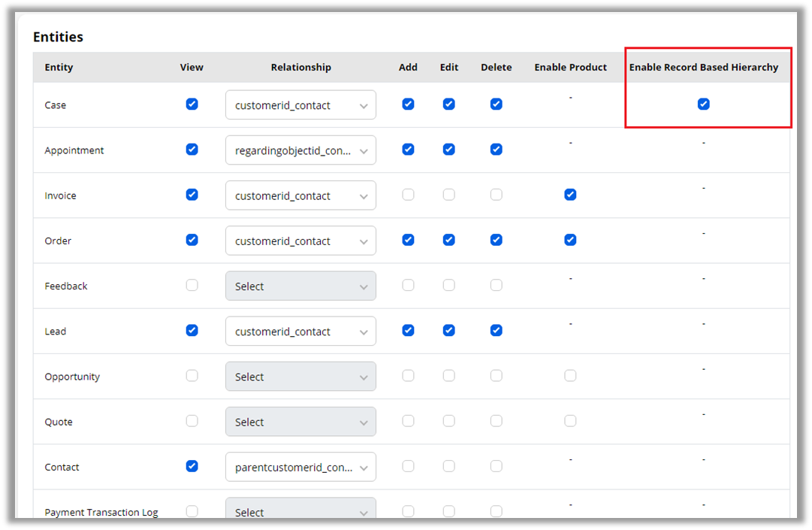This screenshot has height=530, width=812.
Task: Enable View for Quote entity
Action: (192, 421)
